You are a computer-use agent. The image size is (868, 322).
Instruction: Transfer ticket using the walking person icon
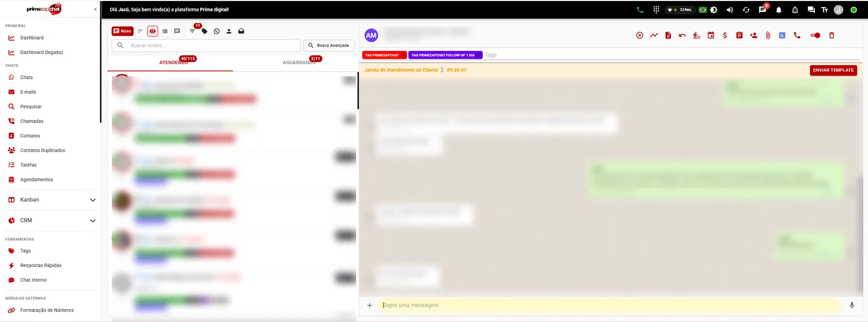pos(697,35)
